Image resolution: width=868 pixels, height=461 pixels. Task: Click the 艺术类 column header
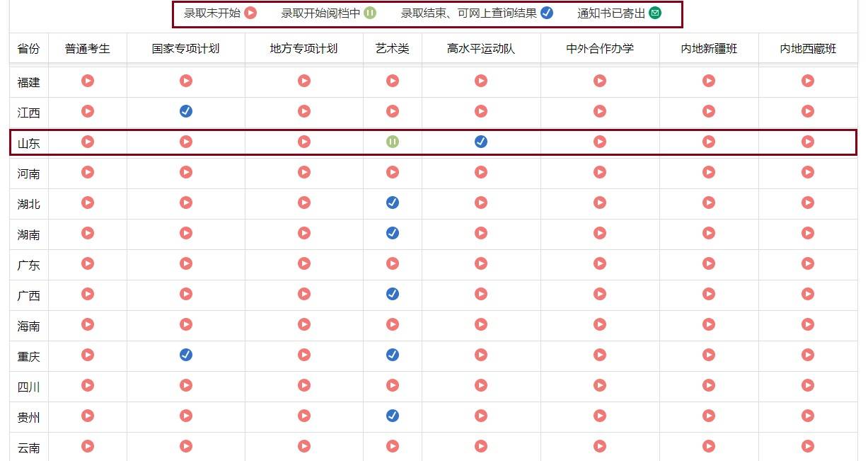pos(393,48)
